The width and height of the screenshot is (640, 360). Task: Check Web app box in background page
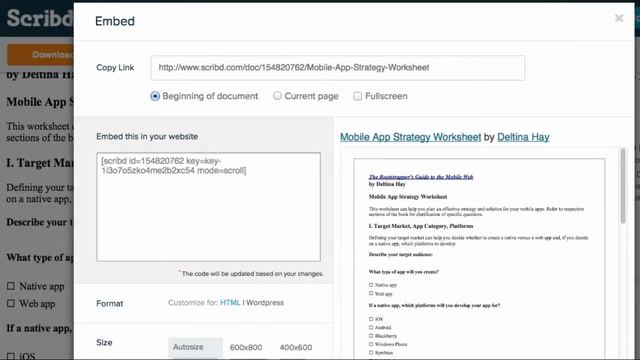point(11,303)
